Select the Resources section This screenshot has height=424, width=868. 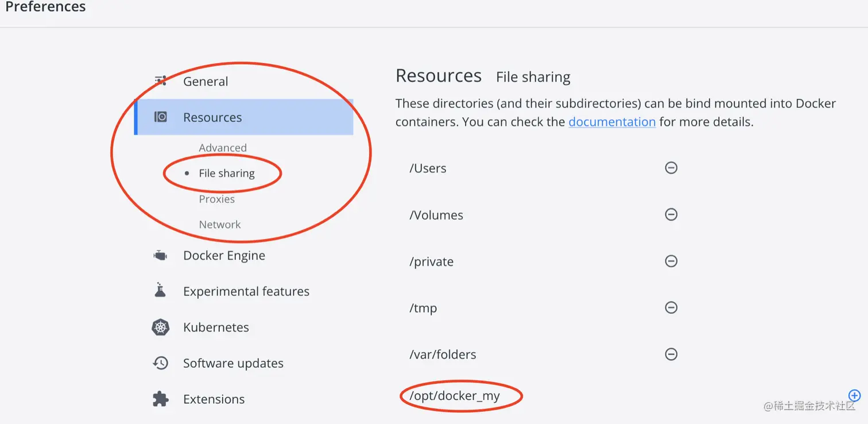(x=243, y=117)
